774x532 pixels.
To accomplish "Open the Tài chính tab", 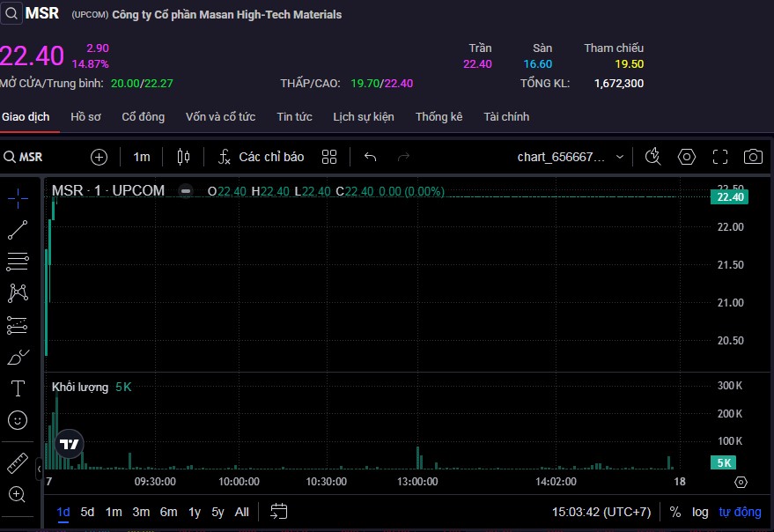I will coord(506,117).
